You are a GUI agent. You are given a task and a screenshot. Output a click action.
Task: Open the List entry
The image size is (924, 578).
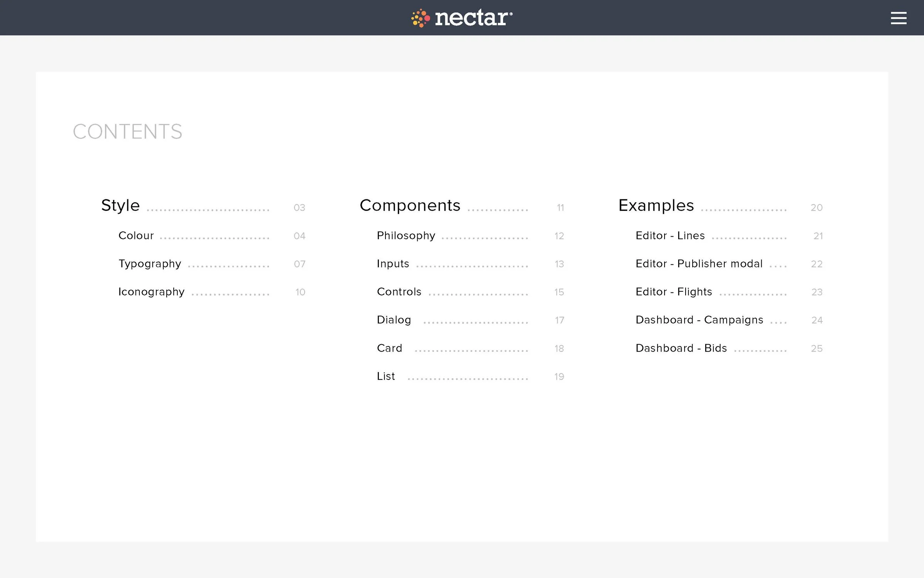pos(386,376)
